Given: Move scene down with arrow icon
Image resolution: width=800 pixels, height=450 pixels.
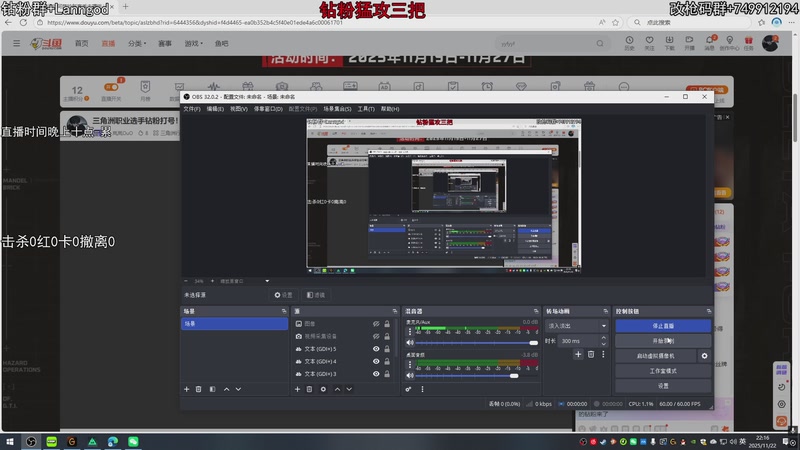Looking at the screenshot, I should (x=238, y=389).
